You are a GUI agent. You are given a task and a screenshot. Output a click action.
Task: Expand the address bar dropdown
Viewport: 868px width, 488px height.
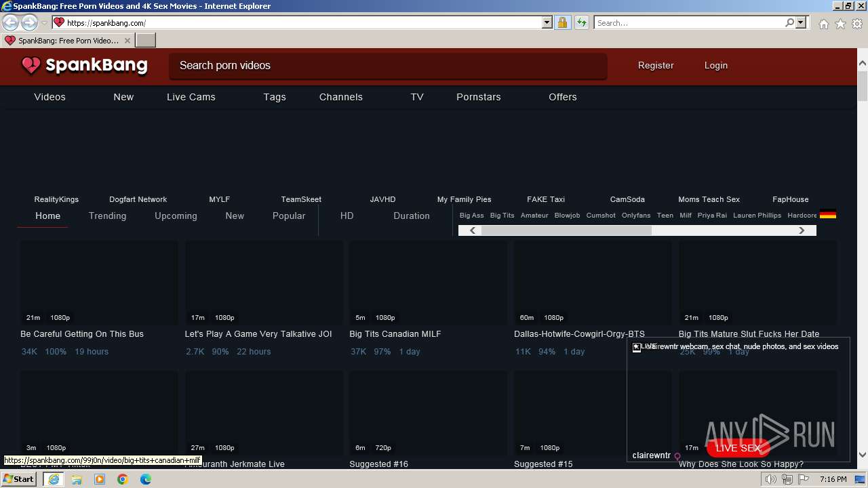pyautogui.click(x=547, y=22)
